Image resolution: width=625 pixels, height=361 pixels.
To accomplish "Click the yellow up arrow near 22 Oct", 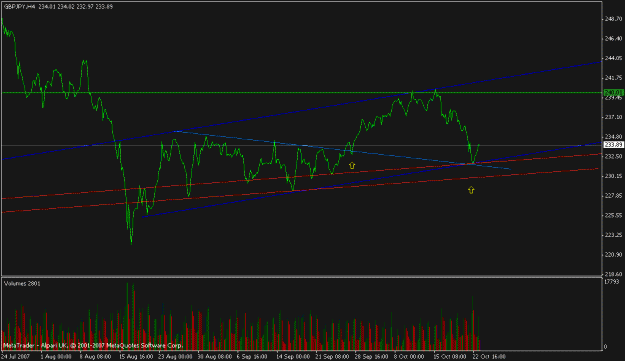I will click(471, 190).
